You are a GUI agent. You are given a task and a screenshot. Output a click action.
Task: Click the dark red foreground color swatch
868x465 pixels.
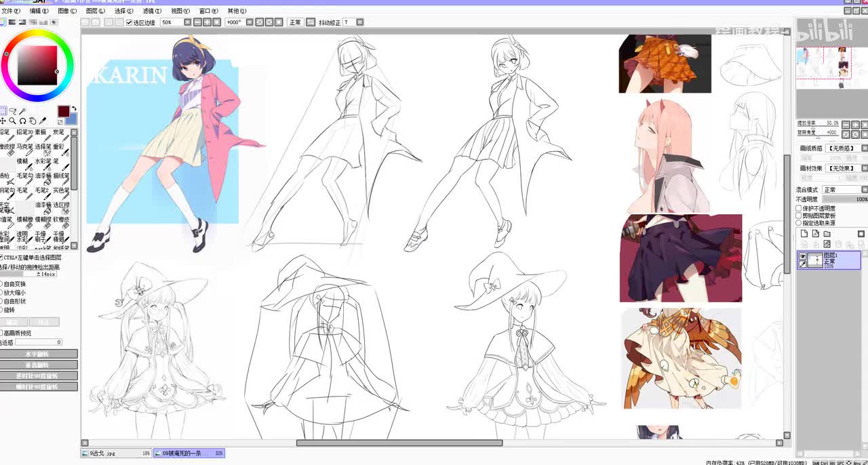pos(63,111)
